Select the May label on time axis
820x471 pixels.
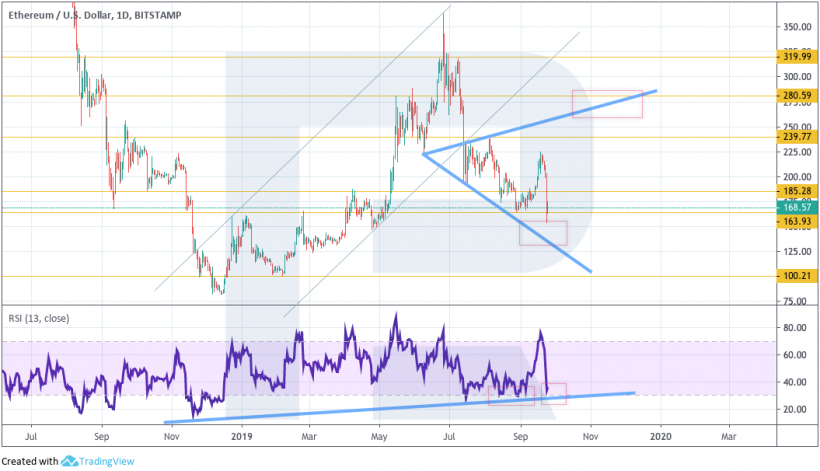(x=381, y=436)
